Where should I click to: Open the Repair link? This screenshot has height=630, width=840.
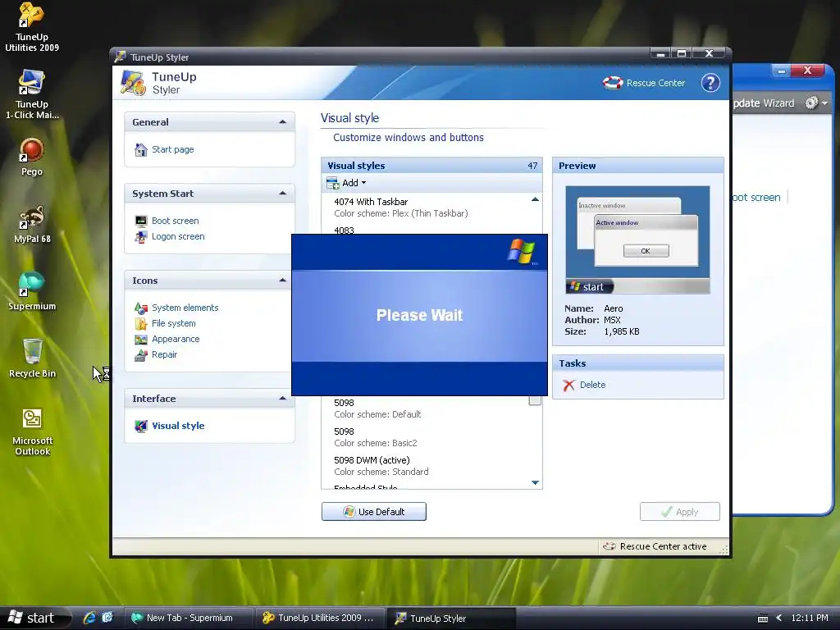pyautogui.click(x=164, y=354)
